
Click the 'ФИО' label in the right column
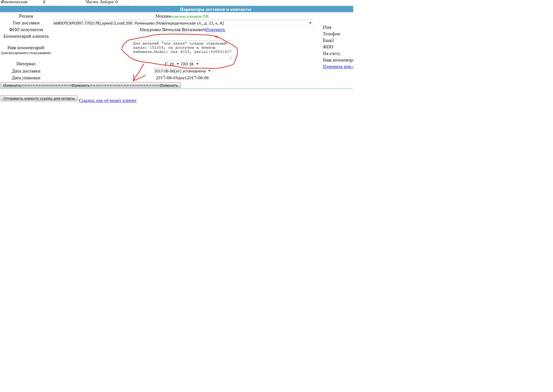tap(328, 47)
